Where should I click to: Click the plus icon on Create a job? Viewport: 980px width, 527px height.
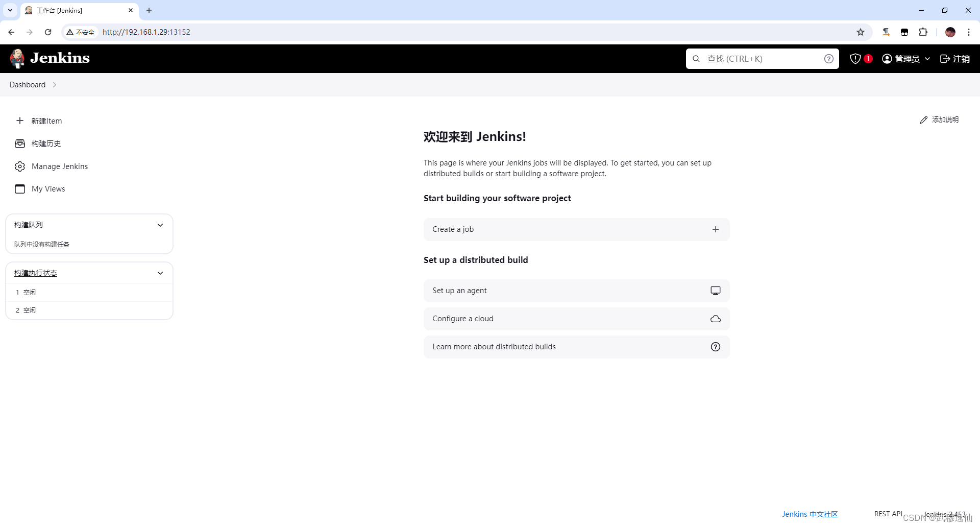coord(715,229)
